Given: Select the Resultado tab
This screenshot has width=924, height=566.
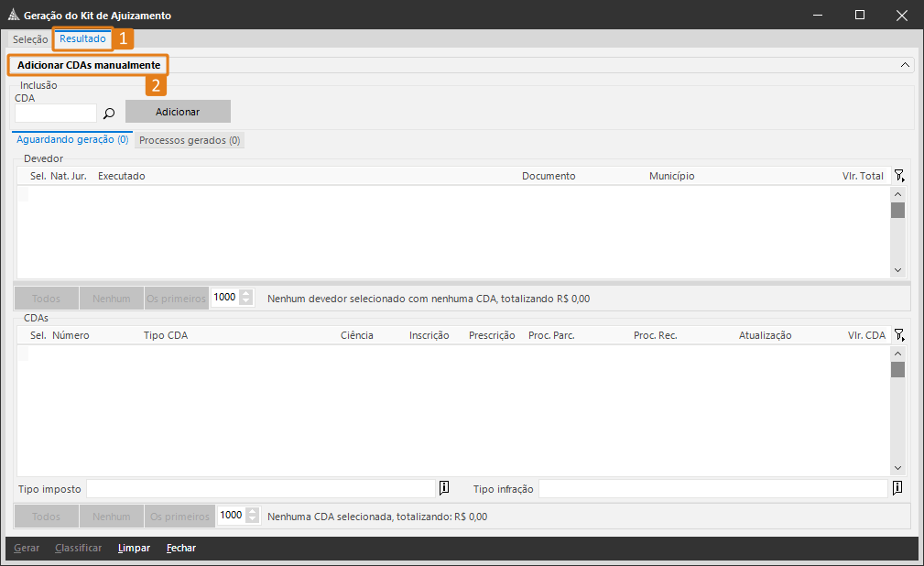Looking at the screenshot, I should click(82, 39).
